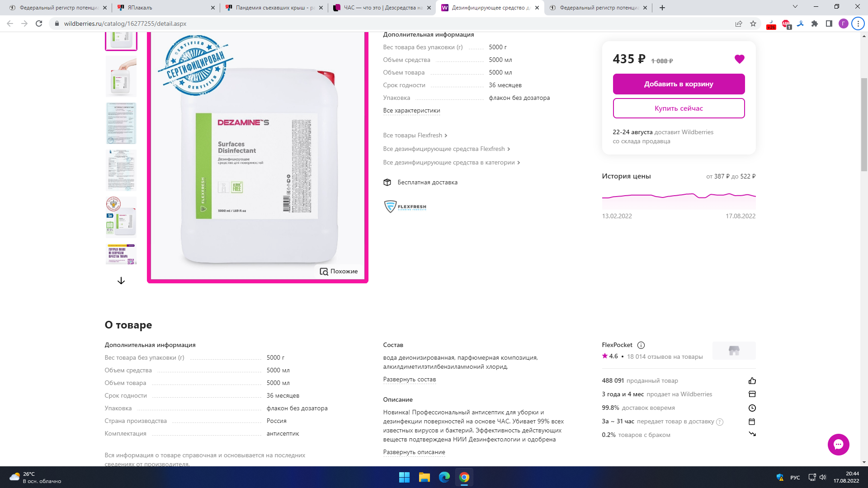This screenshot has width=868, height=488.
Task: Open a new browser tab
Action: click(x=662, y=8)
